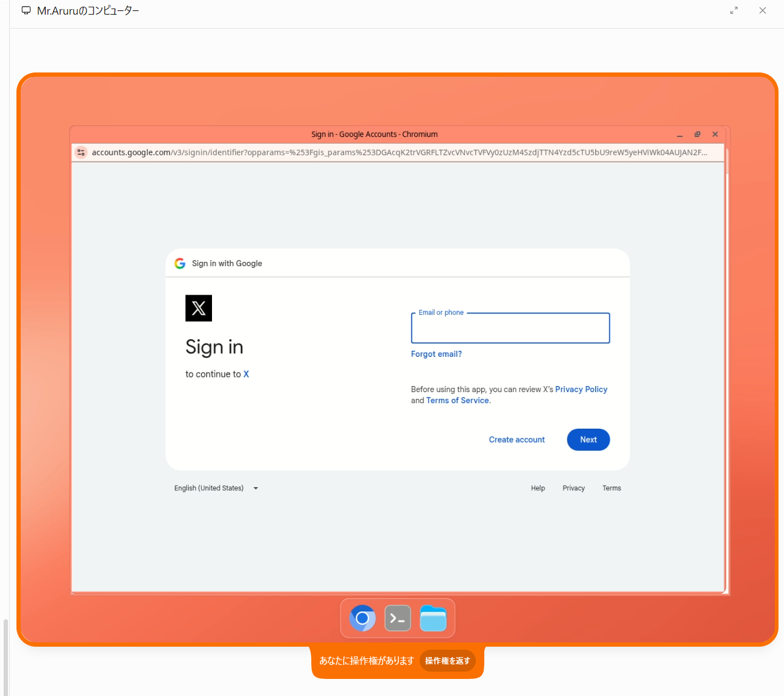Click the Privacy footer link
Image resolution: width=784 pixels, height=696 pixels.
pyautogui.click(x=574, y=488)
